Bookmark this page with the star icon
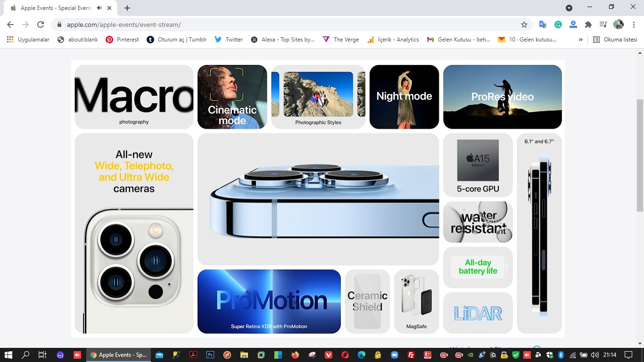This screenshot has width=644, height=362. (x=524, y=25)
